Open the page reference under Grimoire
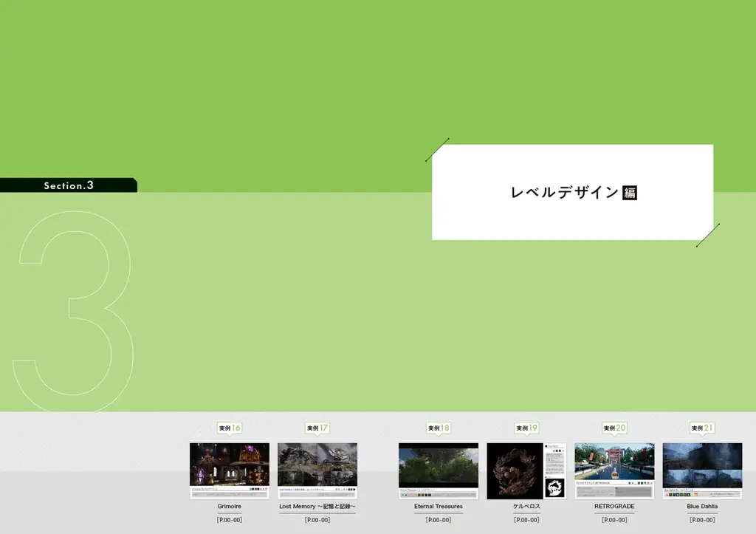 [x=229, y=518]
